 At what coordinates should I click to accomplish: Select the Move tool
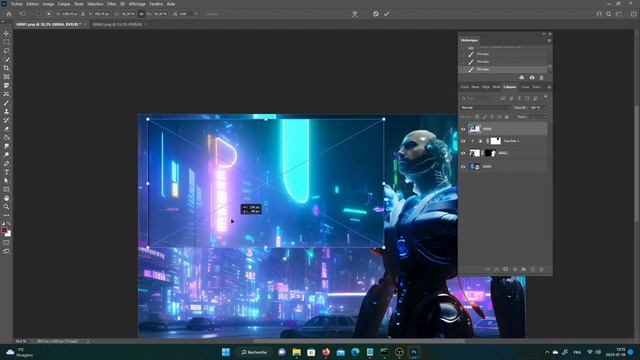(6, 33)
